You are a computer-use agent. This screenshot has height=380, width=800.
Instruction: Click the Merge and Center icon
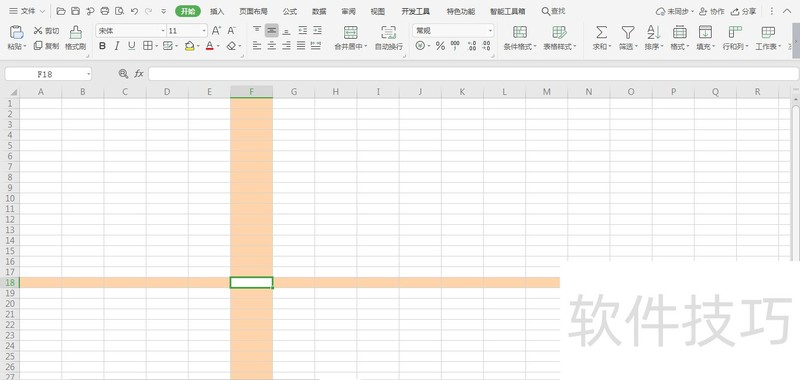[x=351, y=32]
